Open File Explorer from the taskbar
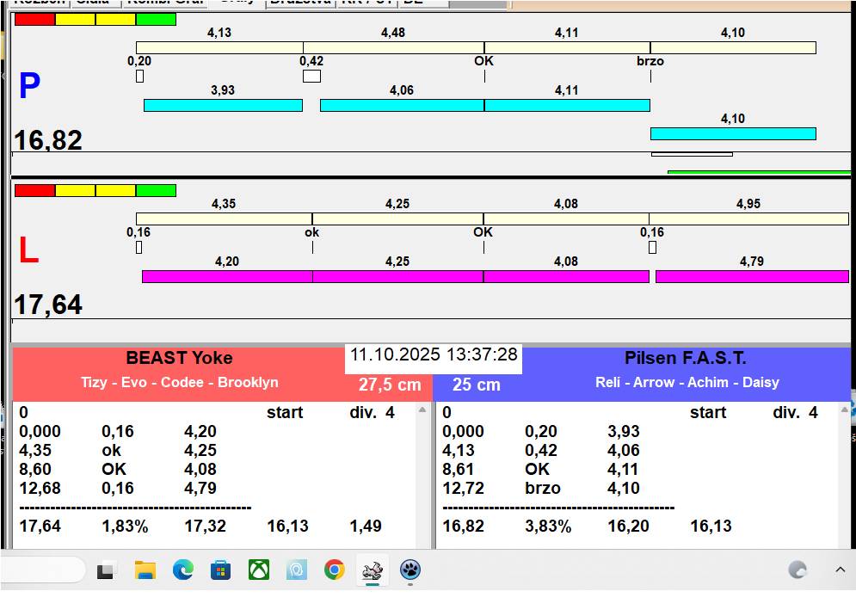Viewport: 856px width, 616px height. pos(145,570)
